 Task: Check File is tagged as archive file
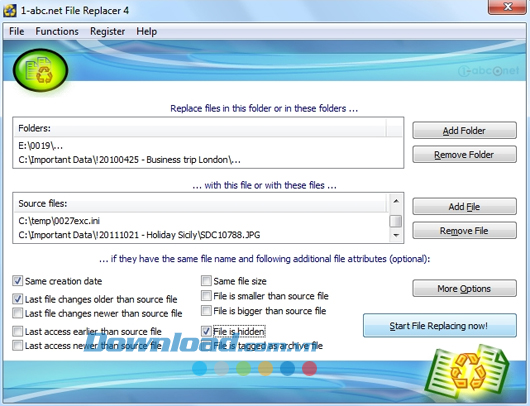coord(206,345)
